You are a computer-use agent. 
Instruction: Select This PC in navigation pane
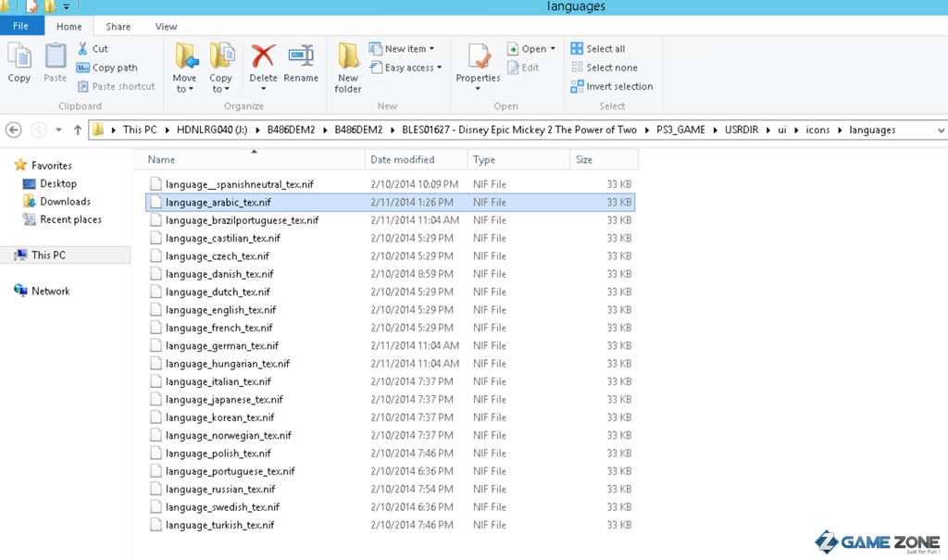tap(48, 255)
